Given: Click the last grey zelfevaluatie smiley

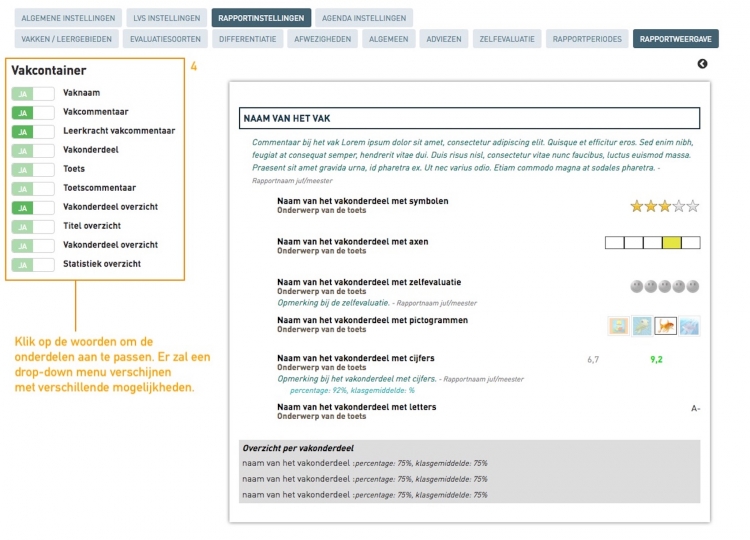Looking at the screenshot, I should coord(693,287).
